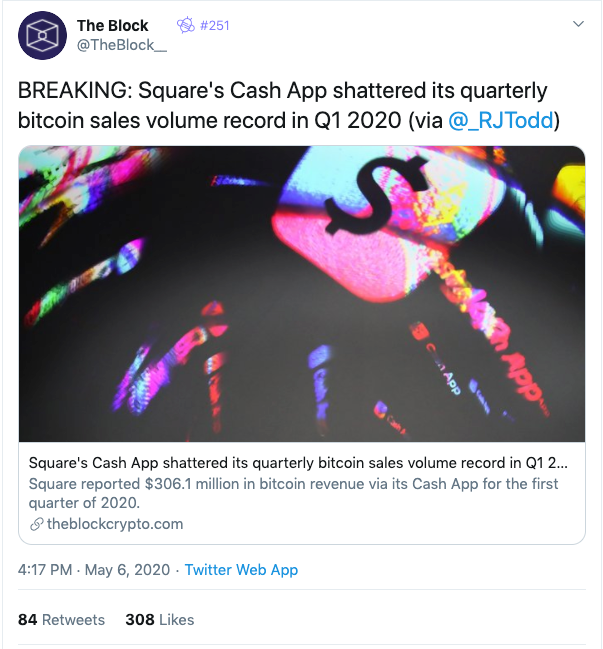
Task: Click the BREAKING tweet body text
Action: 288,106
